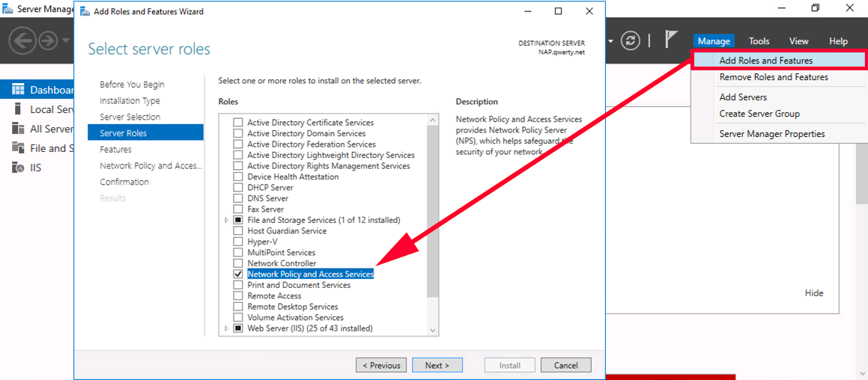The width and height of the screenshot is (868, 380).
Task: Open the View menu
Action: pos(799,41)
